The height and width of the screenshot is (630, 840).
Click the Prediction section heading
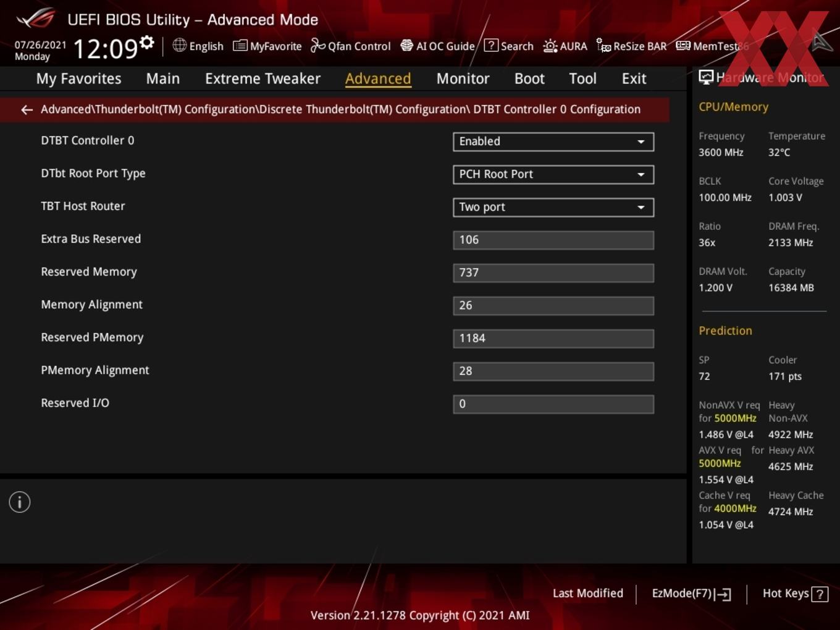[x=725, y=330]
